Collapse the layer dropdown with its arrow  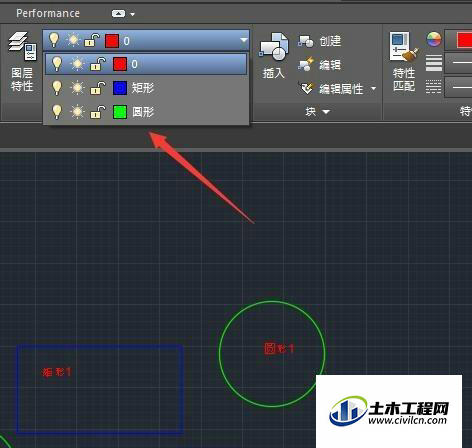[x=244, y=41]
